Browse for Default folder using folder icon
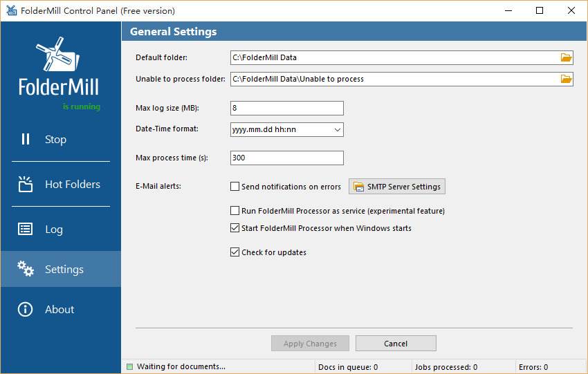 (x=566, y=57)
